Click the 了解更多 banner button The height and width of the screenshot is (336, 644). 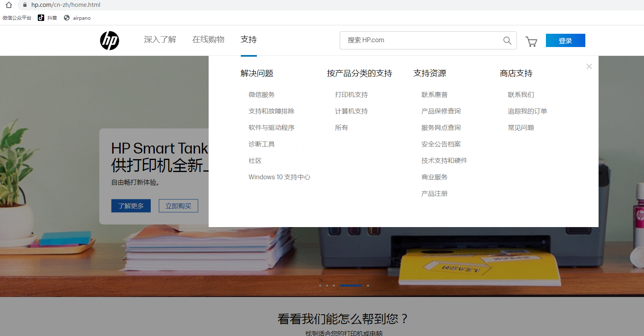131,206
